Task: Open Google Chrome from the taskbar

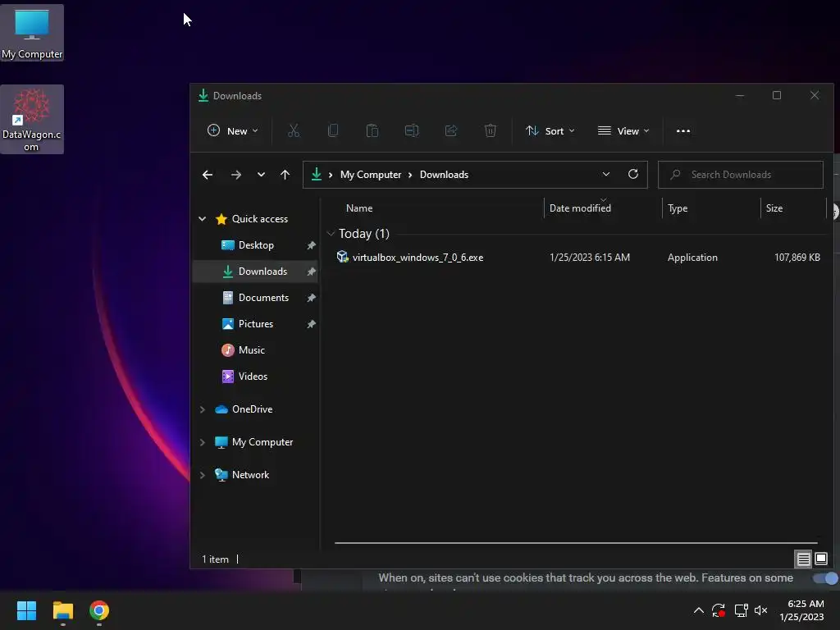Action: (99, 610)
